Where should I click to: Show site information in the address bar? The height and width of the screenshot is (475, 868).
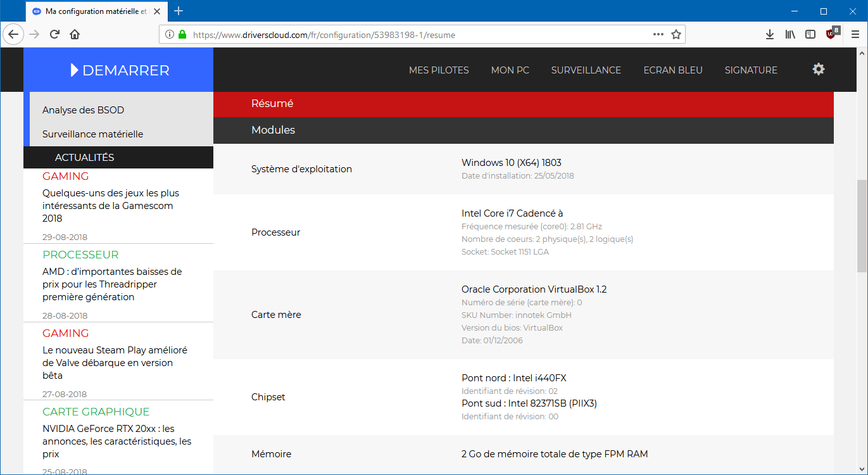click(x=170, y=35)
